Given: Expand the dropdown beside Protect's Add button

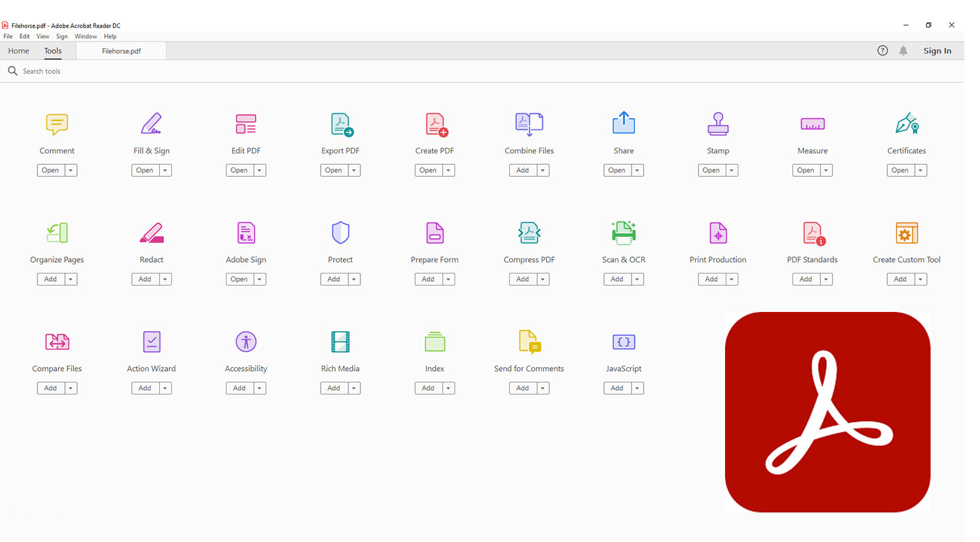Looking at the screenshot, I should pyautogui.click(x=354, y=279).
